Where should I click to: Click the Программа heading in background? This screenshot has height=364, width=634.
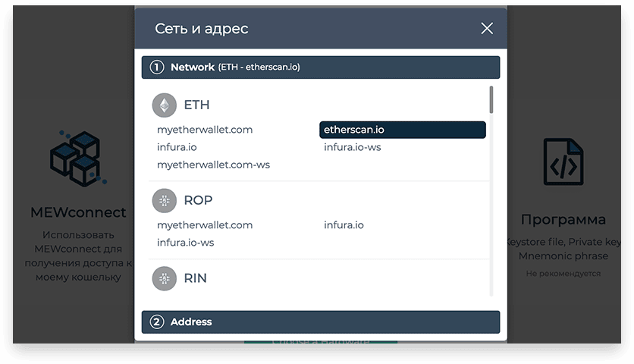coord(563,220)
